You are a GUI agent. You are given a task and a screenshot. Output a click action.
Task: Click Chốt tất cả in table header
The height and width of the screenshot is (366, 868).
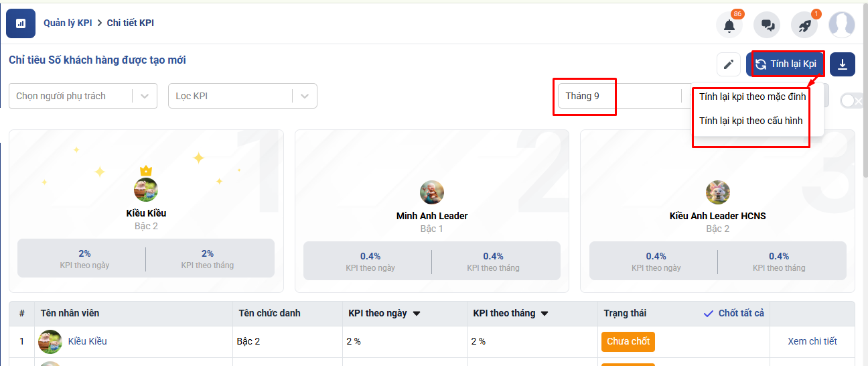tap(734, 313)
